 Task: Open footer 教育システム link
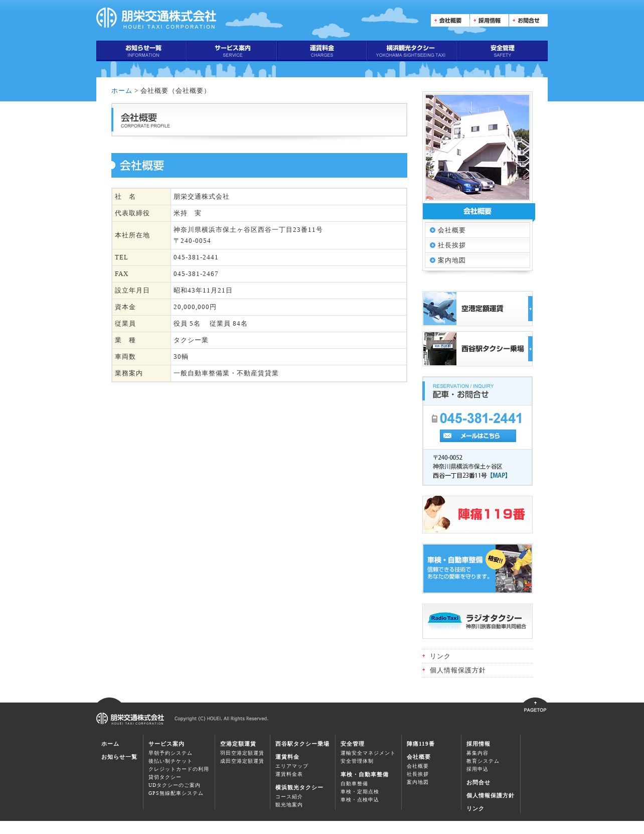pyautogui.click(x=483, y=761)
